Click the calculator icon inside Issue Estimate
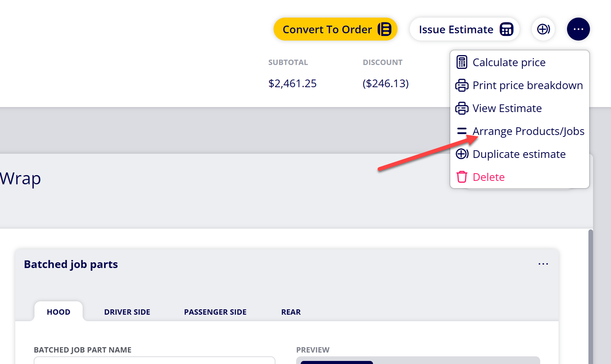The width and height of the screenshot is (611, 364). (x=507, y=29)
